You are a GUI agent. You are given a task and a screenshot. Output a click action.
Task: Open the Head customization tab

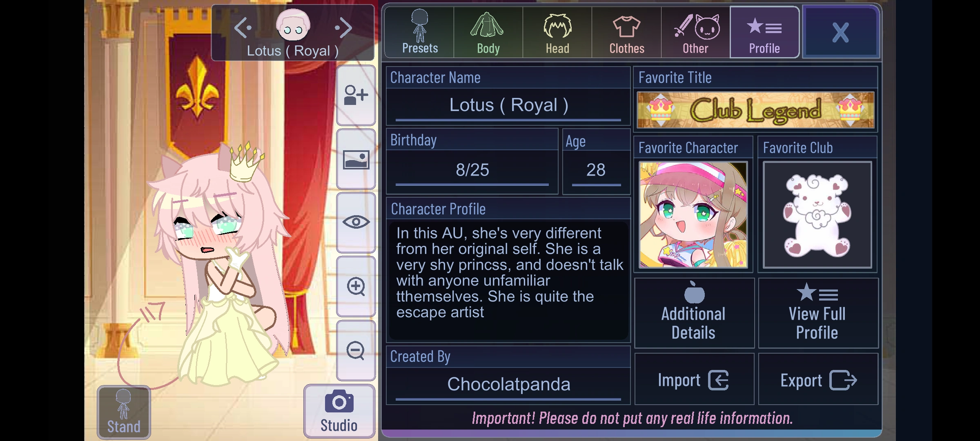[557, 32]
